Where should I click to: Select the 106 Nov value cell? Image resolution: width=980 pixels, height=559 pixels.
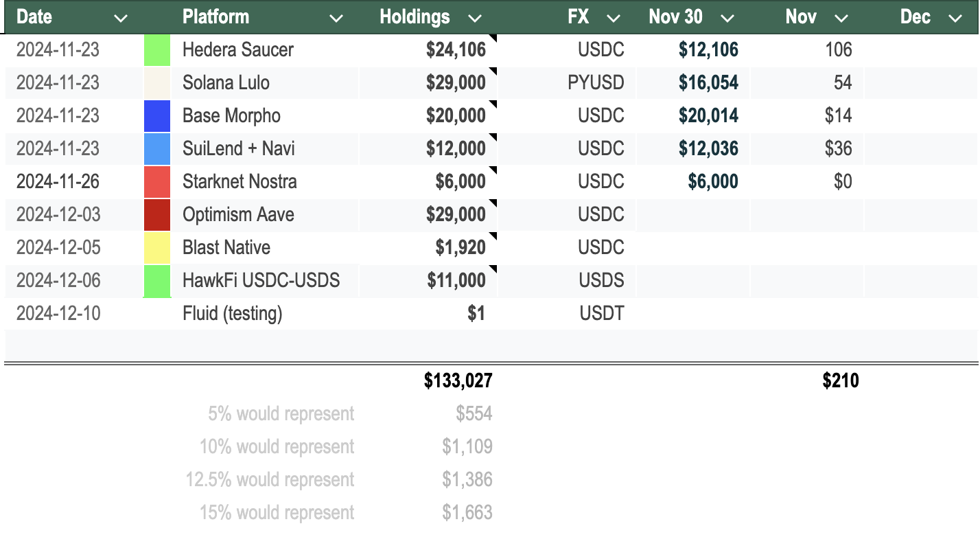click(807, 49)
